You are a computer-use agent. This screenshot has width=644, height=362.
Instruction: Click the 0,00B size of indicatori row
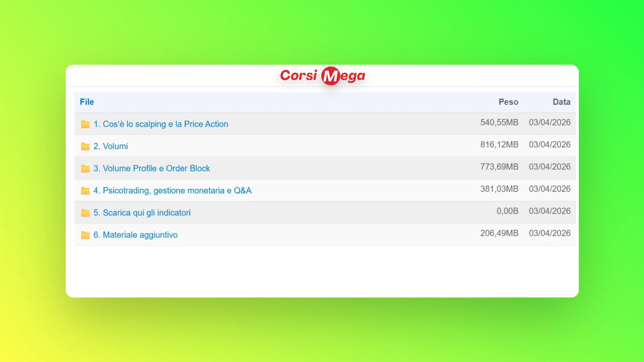[507, 211]
